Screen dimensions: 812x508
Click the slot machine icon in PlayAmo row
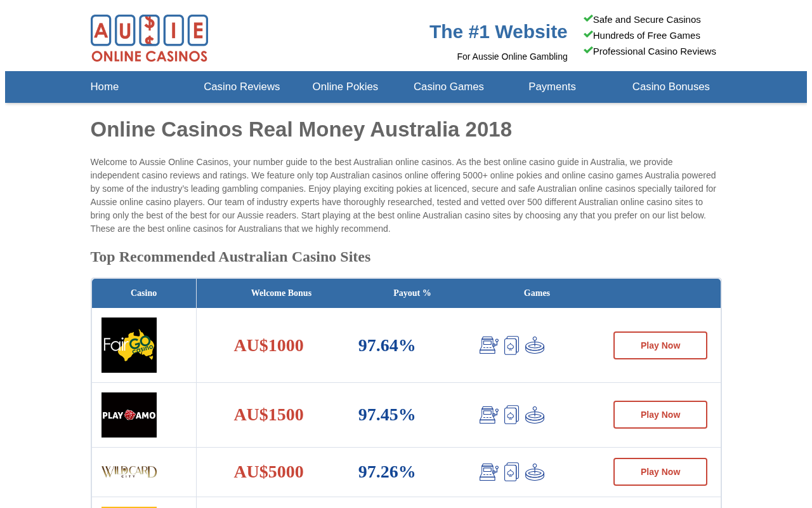point(488,415)
